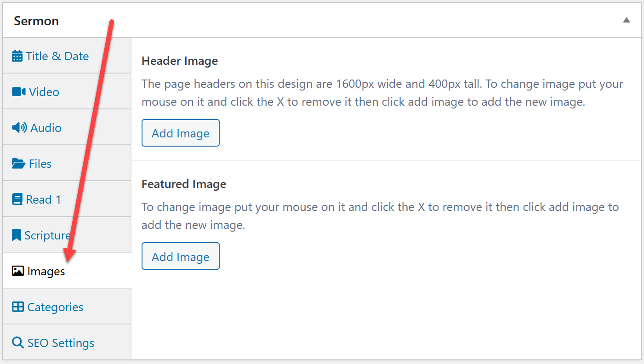Click the Sermon panel title
The image size is (644, 364).
pos(36,21)
